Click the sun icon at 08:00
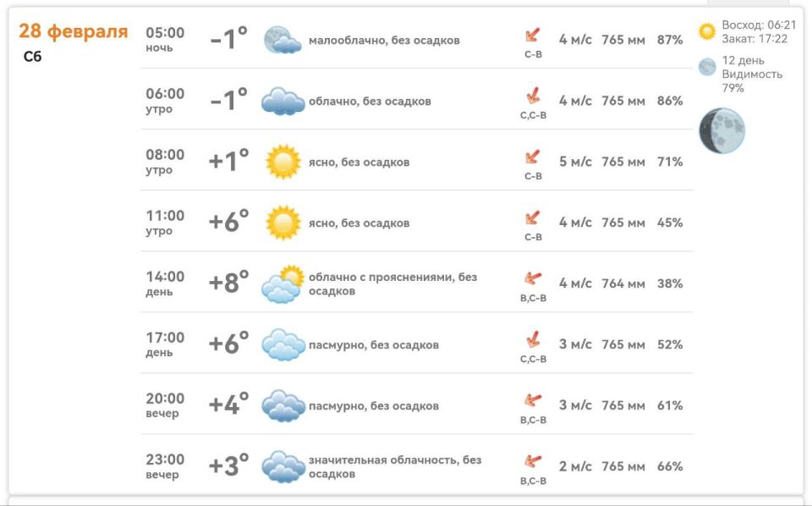This screenshot has width=812, height=506. pos(283,162)
